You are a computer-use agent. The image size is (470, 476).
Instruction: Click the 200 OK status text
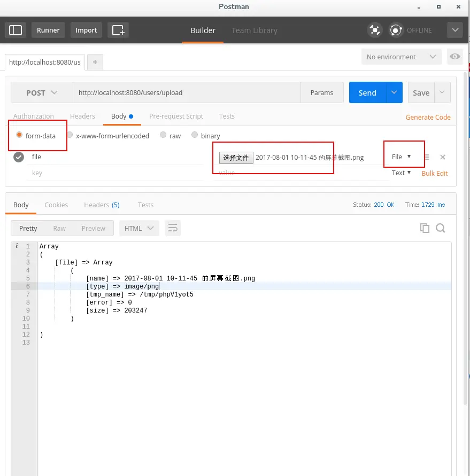click(384, 205)
